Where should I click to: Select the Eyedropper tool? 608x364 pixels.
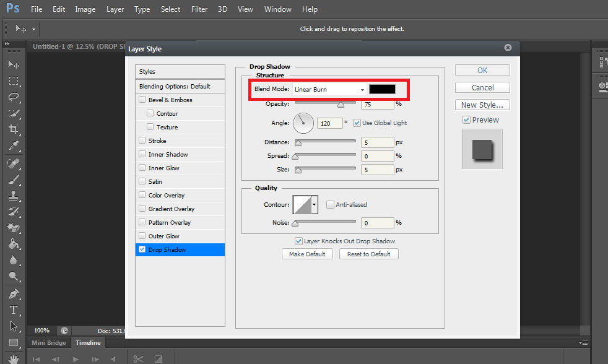click(x=14, y=145)
